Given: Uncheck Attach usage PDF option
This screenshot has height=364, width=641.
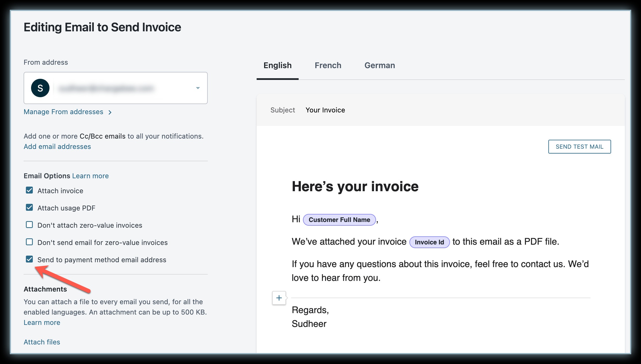Looking at the screenshot, I should (x=29, y=208).
